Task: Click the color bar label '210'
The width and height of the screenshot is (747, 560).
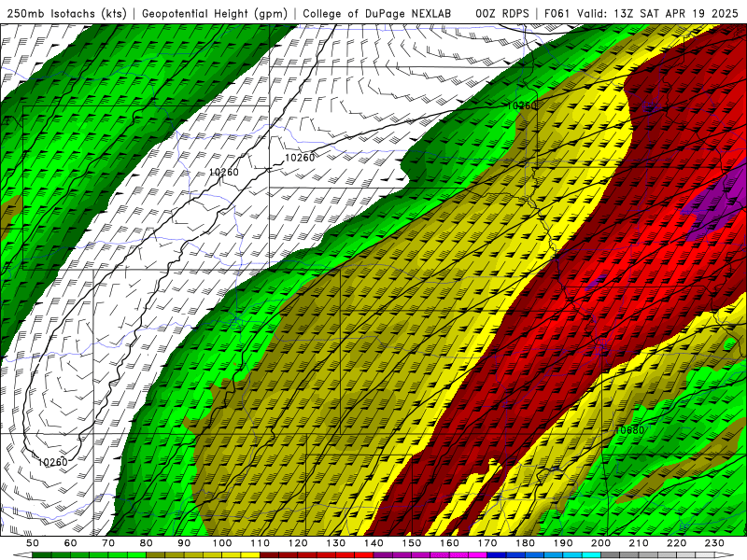Action: pyautogui.click(x=639, y=543)
